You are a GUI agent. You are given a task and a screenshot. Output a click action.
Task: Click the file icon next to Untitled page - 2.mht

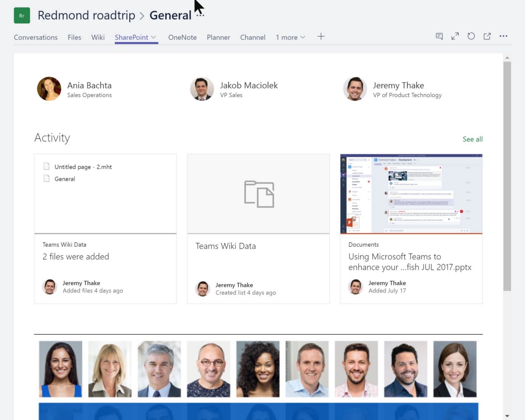click(x=46, y=166)
